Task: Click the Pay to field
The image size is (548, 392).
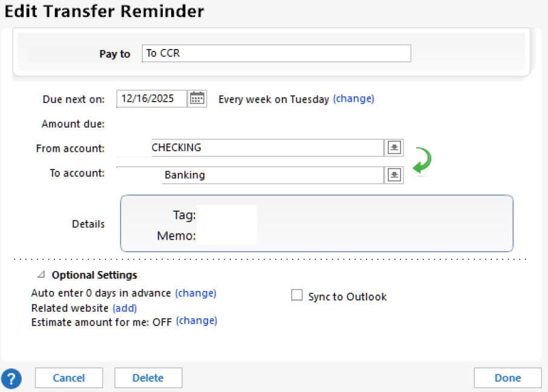Action: pyautogui.click(x=275, y=53)
